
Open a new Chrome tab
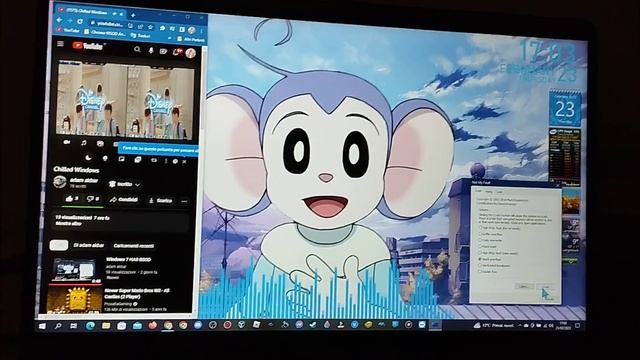pyautogui.click(x=133, y=16)
